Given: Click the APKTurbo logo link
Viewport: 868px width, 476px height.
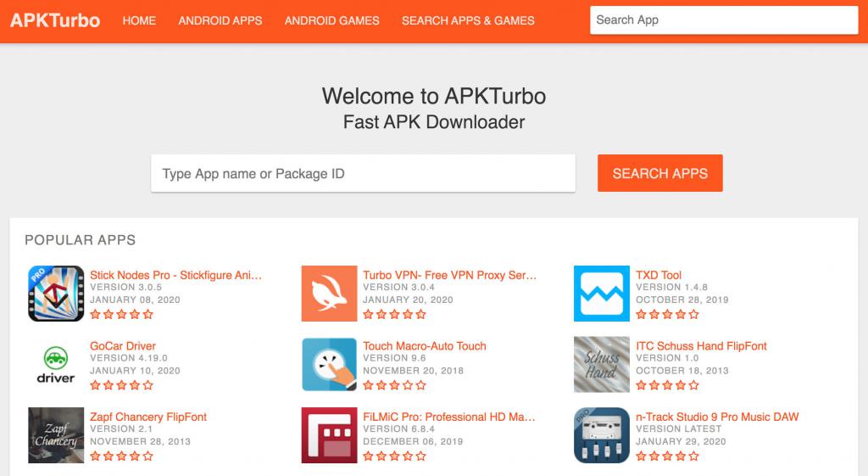Looking at the screenshot, I should pyautogui.click(x=55, y=20).
